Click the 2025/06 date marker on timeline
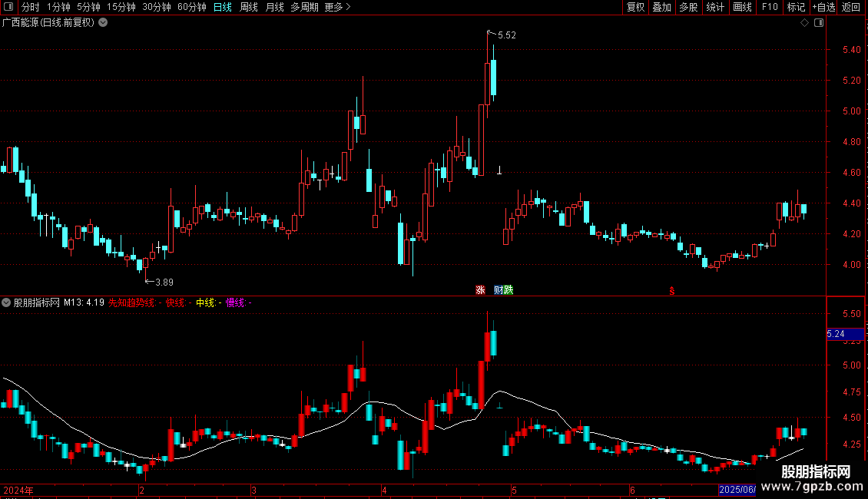 coord(737,490)
